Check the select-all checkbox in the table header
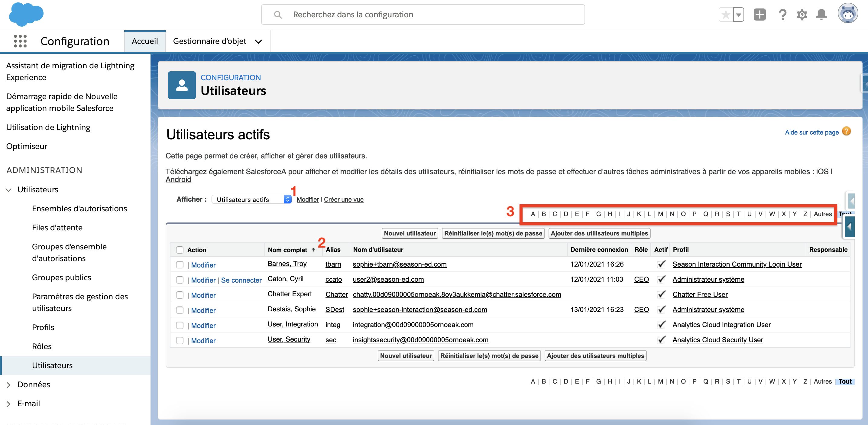 [180, 250]
